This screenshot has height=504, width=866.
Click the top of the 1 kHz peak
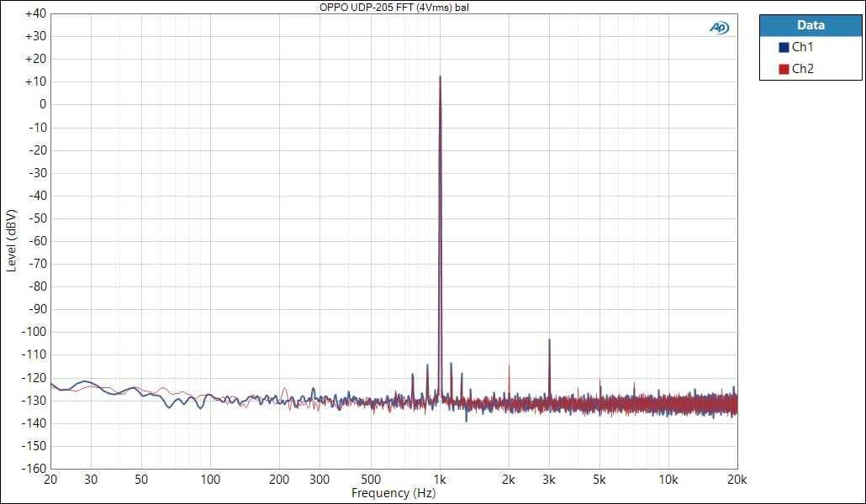(x=440, y=76)
